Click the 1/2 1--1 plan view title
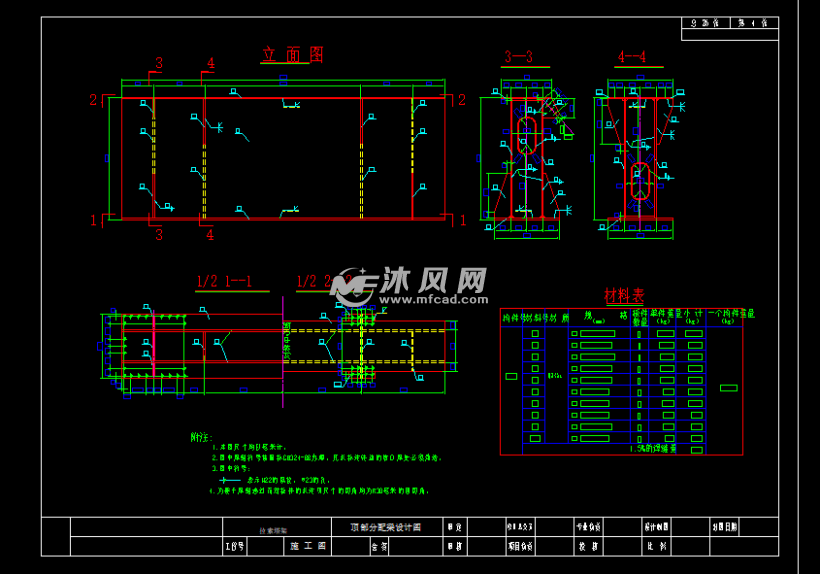The width and height of the screenshot is (820, 574). coord(224,282)
